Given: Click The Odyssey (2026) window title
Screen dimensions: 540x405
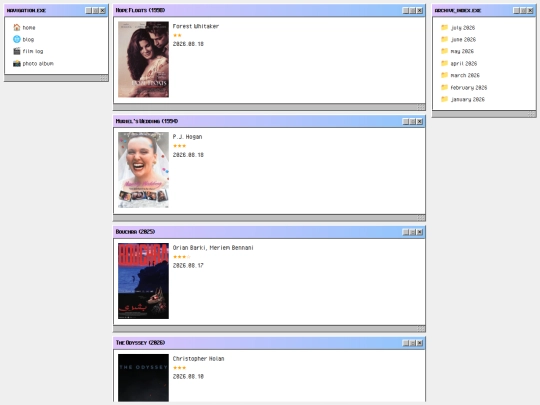Looking at the screenshot, I should [140, 343].
